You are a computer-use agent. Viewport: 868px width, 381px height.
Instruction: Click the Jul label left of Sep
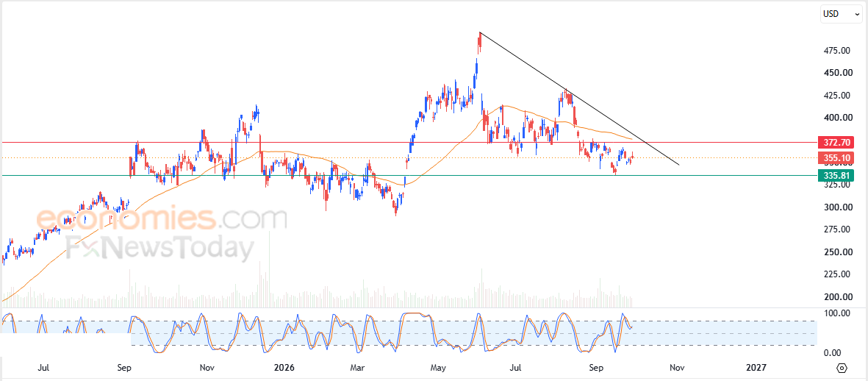[x=45, y=368]
